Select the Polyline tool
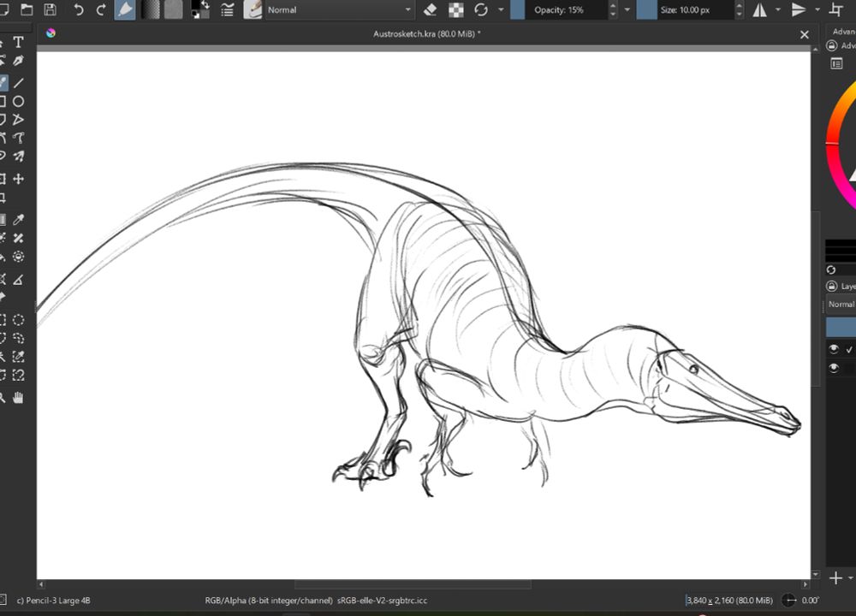 point(19,120)
